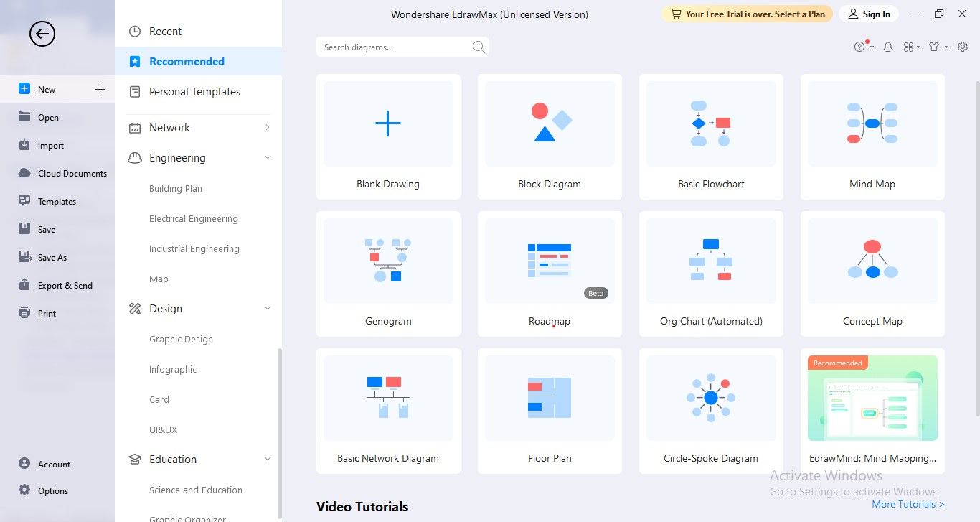This screenshot has width=980, height=522.
Task: Open the Org Chart (Automated) template
Action: tap(711, 274)
